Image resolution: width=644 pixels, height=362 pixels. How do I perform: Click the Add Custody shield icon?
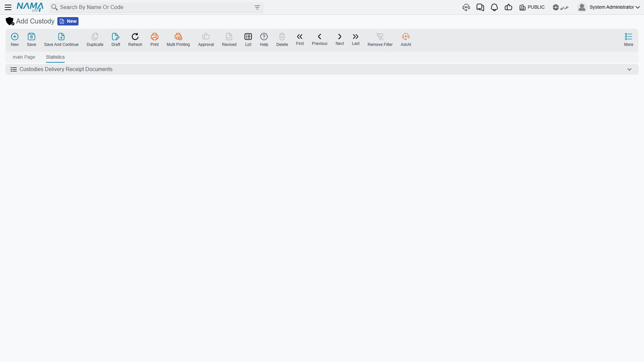[x=10, y=21]
